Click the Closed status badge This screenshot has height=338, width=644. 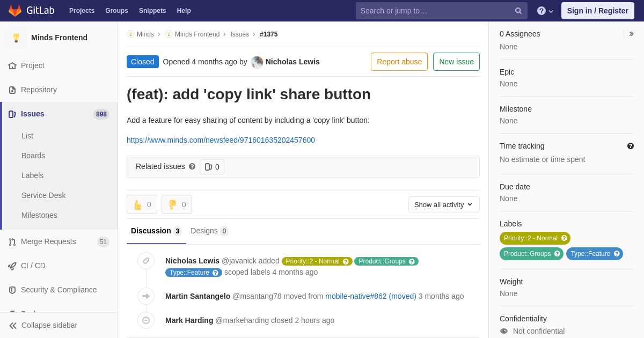tap(143, 62)
